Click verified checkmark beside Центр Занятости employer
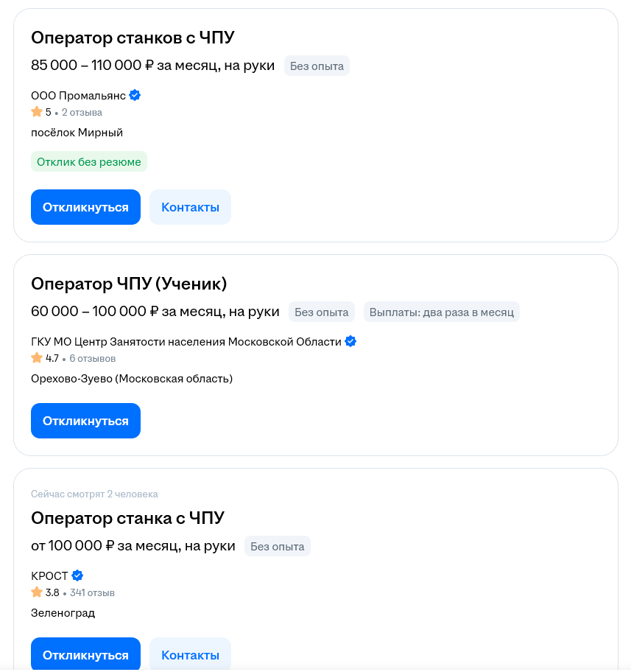The height and width of the screenshot is (672, 631). pyautogui.click(x=350, y=341)
